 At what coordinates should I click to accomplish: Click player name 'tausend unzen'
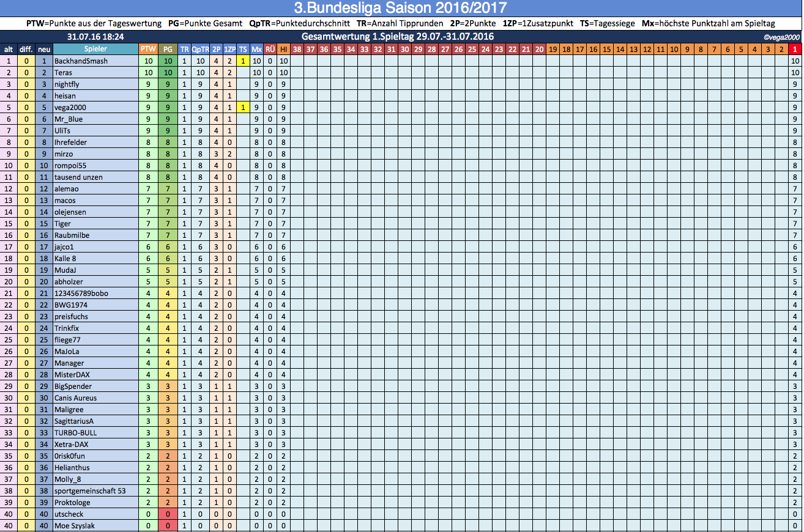click(78, 177)
